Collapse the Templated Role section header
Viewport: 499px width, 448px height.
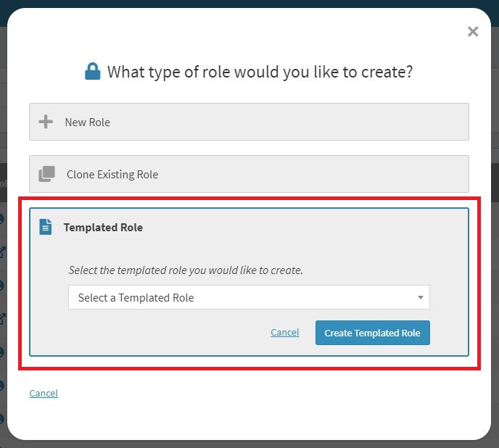point(103,227)
